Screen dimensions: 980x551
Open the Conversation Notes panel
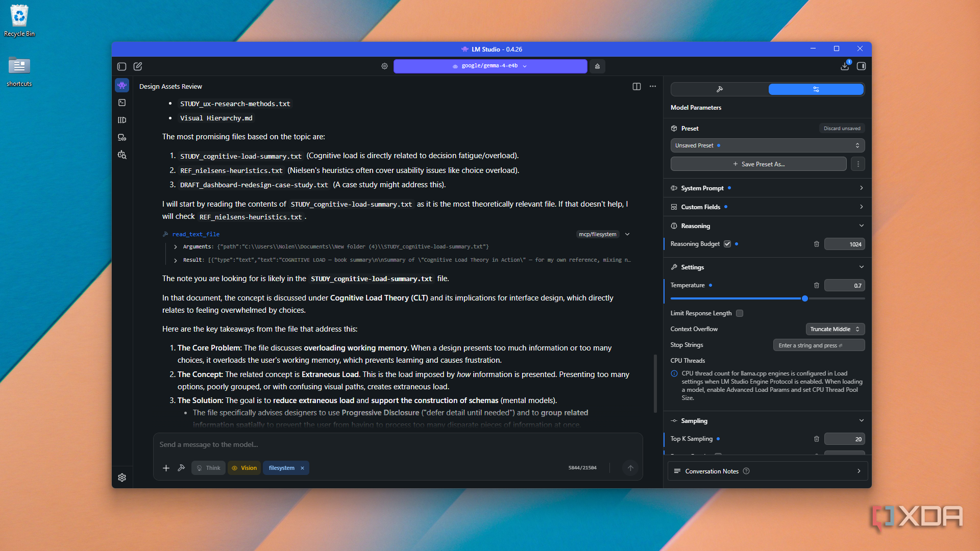tap(767, 471)
